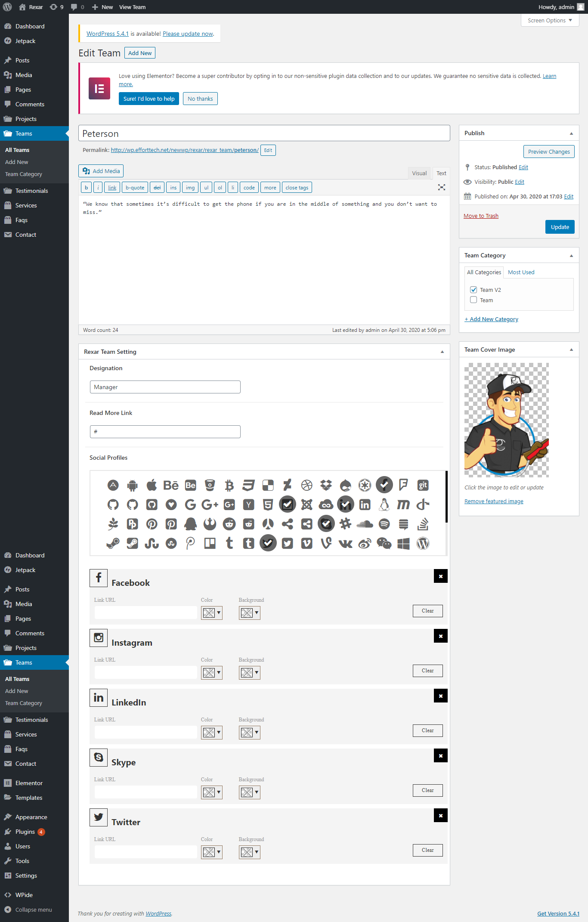Open the Instagram Color swatch picker

[x=211, y=672]
